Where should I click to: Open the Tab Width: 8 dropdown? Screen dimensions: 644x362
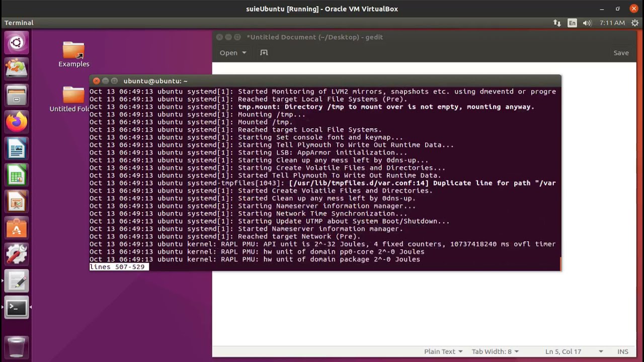coord(495,351)
